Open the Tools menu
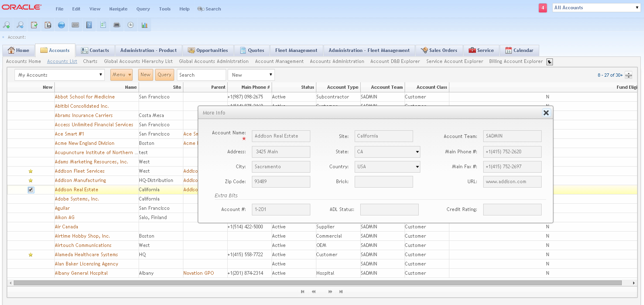 (x=165, y=9)
